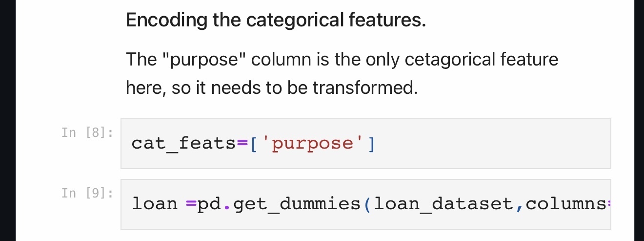This screenshot has height=241, width=644.
Task: Click the code cell containing cat_feats
Action: tap(365, 144)
